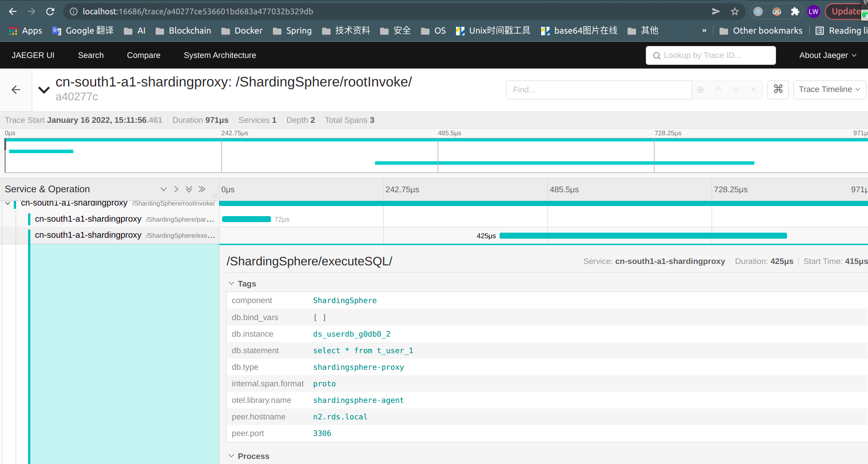Click the browser Update button
The image size is (868, 464).
pos(846,11)
